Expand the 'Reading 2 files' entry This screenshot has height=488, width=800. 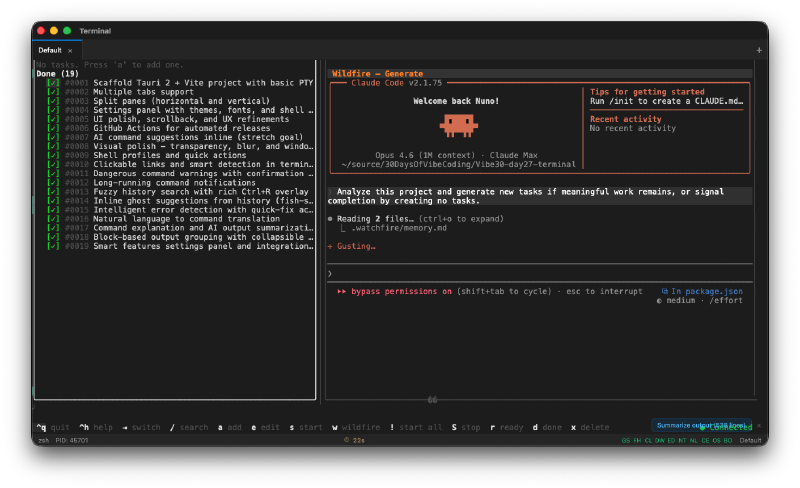point(415,219)
